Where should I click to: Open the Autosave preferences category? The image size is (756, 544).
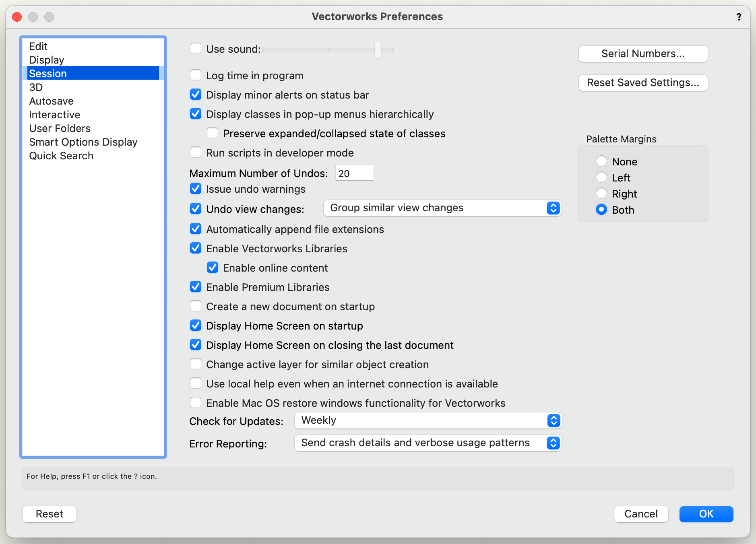point(93,101)
